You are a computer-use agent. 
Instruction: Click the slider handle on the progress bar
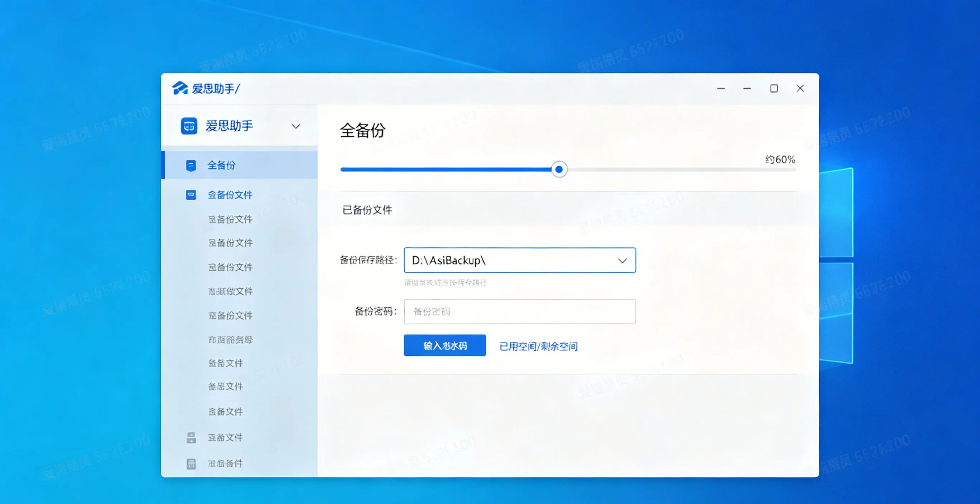tap(559, 169)
